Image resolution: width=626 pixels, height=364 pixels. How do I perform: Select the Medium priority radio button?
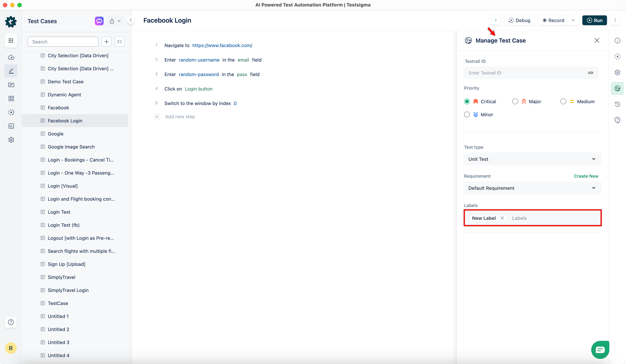click(x=563, y=102)
